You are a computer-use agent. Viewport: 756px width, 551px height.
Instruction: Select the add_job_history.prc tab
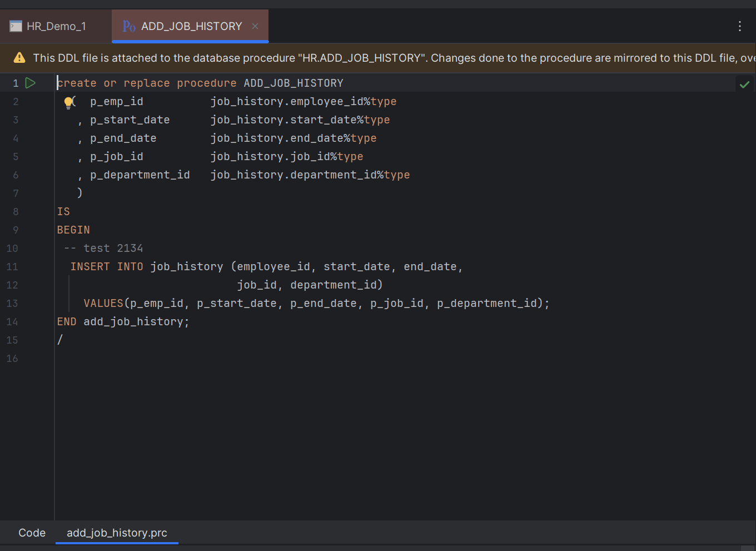tap(116, 533)
